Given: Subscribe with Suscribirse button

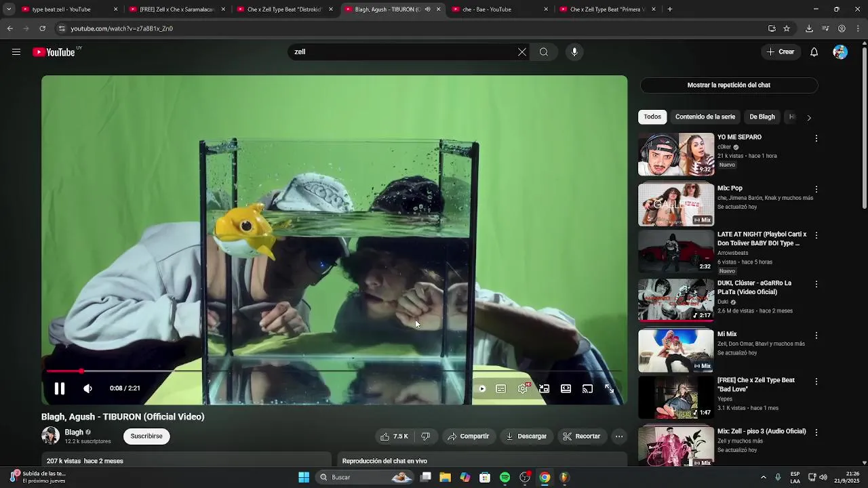Looking at the screenshot, I should click(x=146, y=436).
